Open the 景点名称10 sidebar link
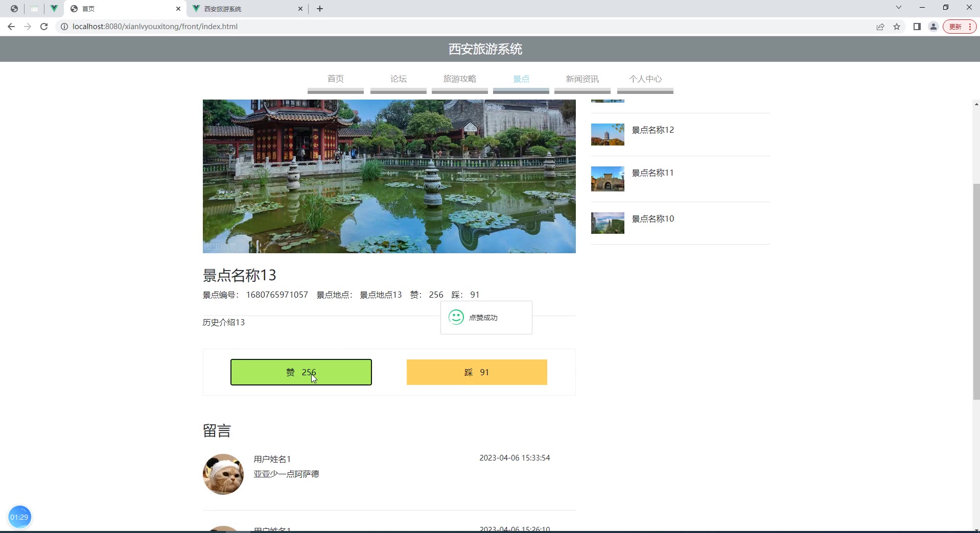 [653, 219]
